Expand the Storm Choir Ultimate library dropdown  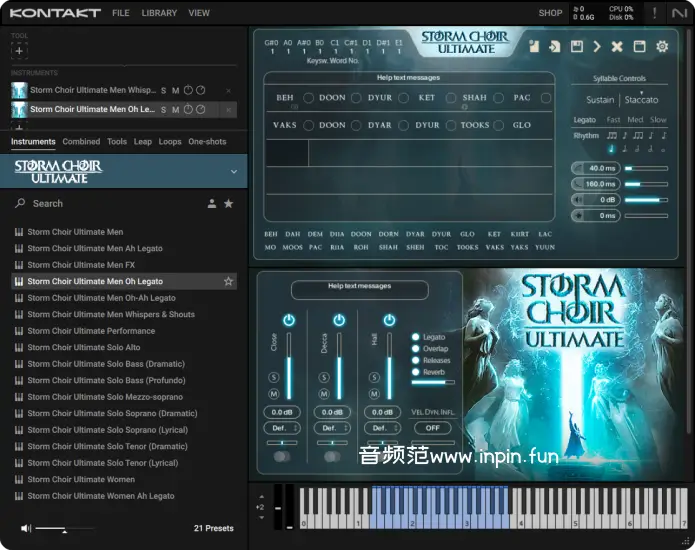(x=234, y=172)
